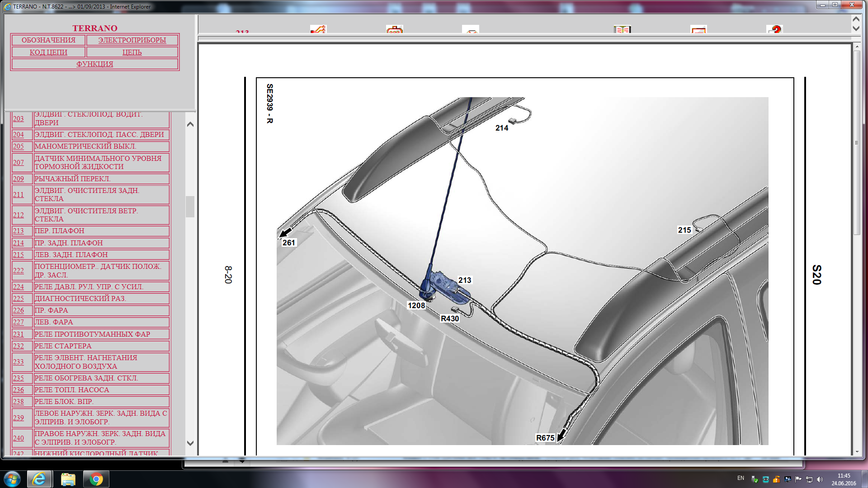Screen dimensions: 868x488
Task: Open component code 238 link
Action: [x=19, y=402]
